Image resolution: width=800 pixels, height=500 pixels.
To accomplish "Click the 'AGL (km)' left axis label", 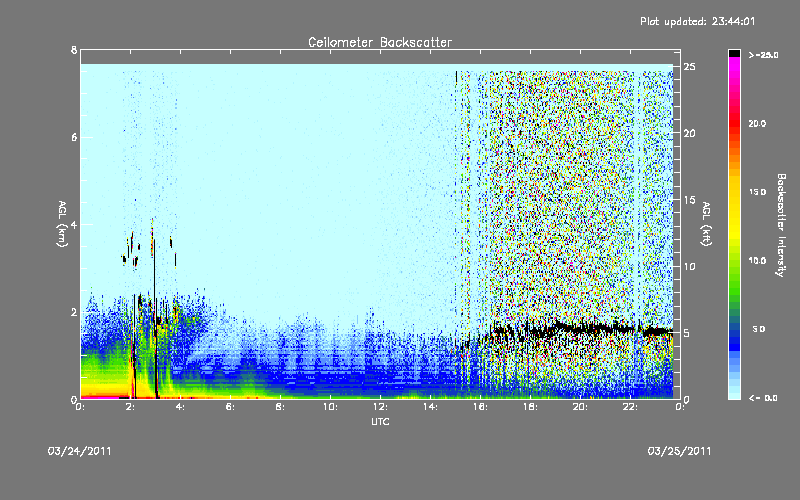I will click(x=62, y=224).
